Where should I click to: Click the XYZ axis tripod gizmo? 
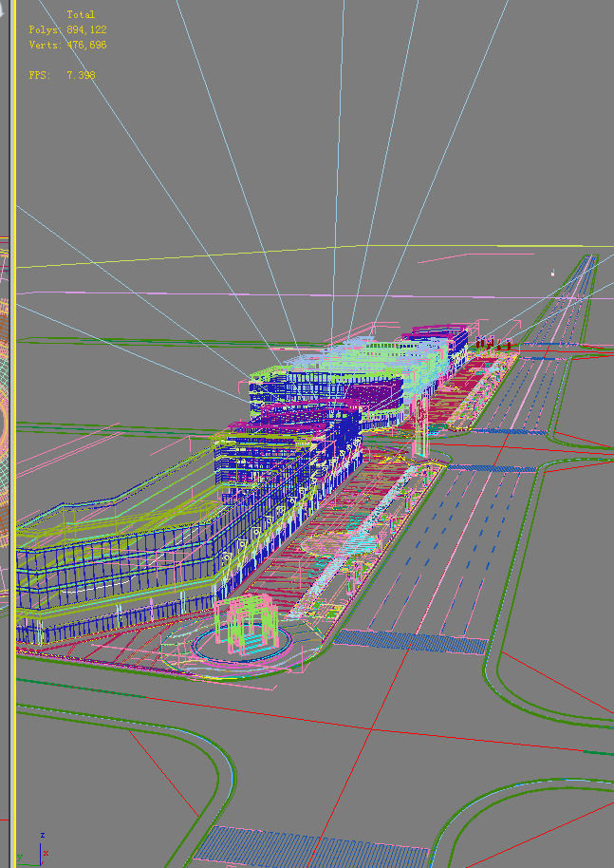[33, 847]
